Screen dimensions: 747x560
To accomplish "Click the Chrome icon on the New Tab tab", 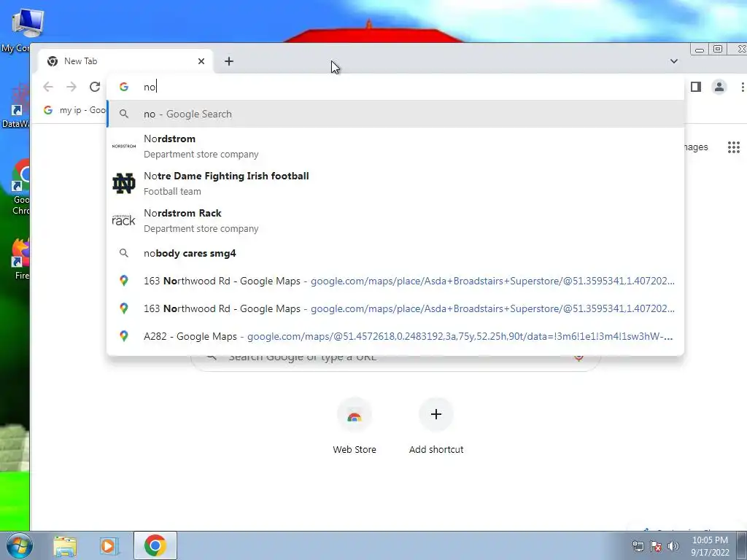I will click(x=53, y=61).
